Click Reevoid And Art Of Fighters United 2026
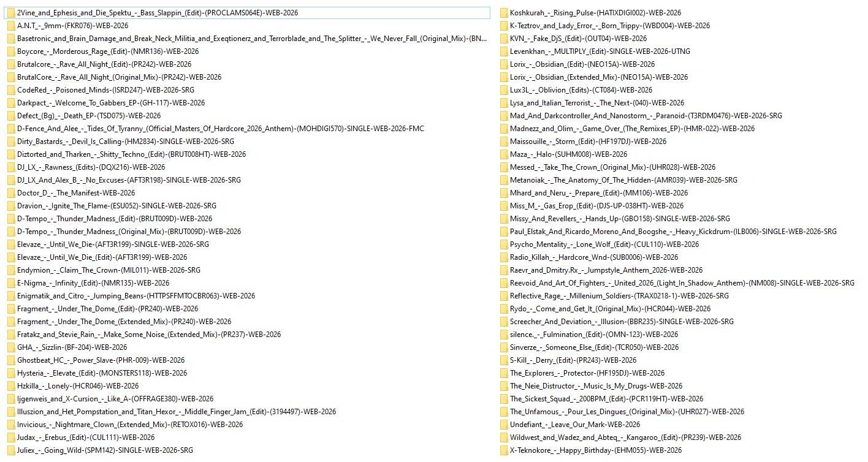Screen dimensions: 868x462 [682, 283]
